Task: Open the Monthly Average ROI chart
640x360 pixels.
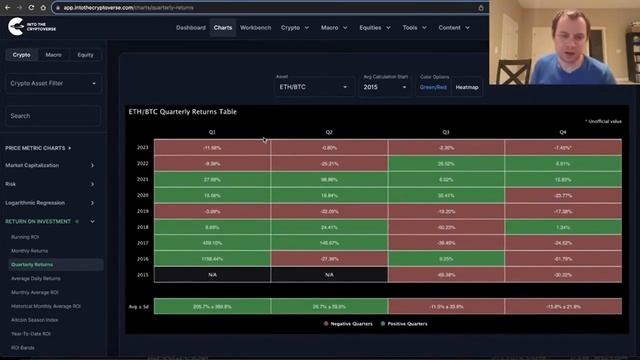Action: click(34, 292)
